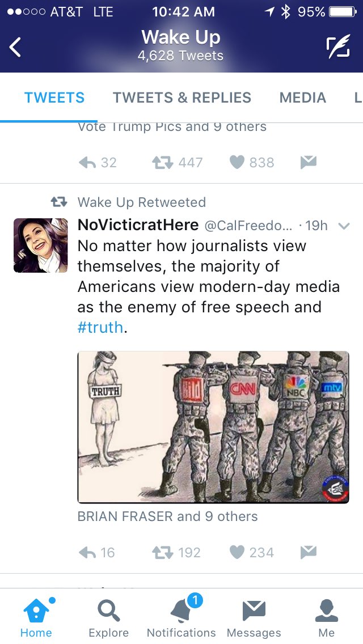This screenshot has width=363, height=644.
Task: Switch to the Media tab
Action: tap(303, 98)
